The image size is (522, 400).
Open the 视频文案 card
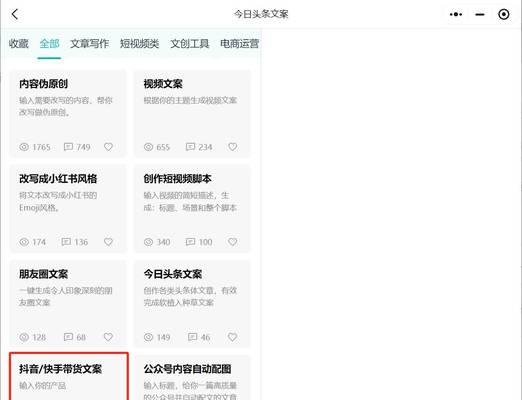pos(192,113)
